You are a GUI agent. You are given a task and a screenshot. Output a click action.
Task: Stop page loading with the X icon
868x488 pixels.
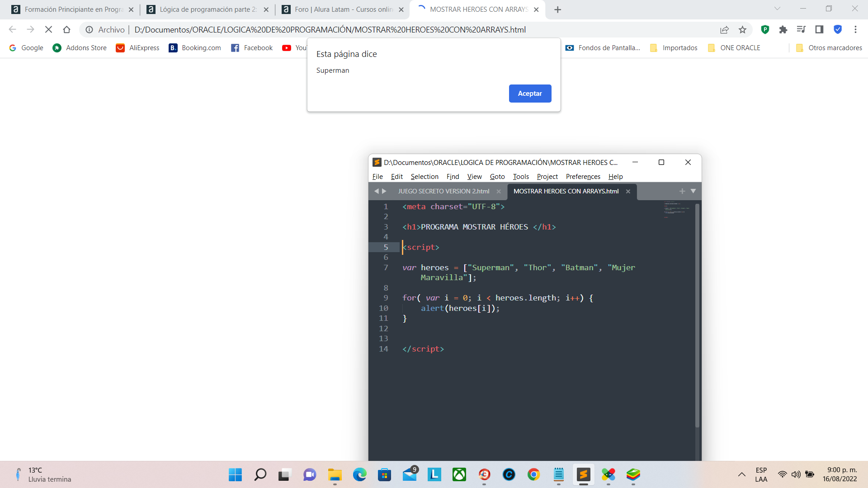(48, 29)
